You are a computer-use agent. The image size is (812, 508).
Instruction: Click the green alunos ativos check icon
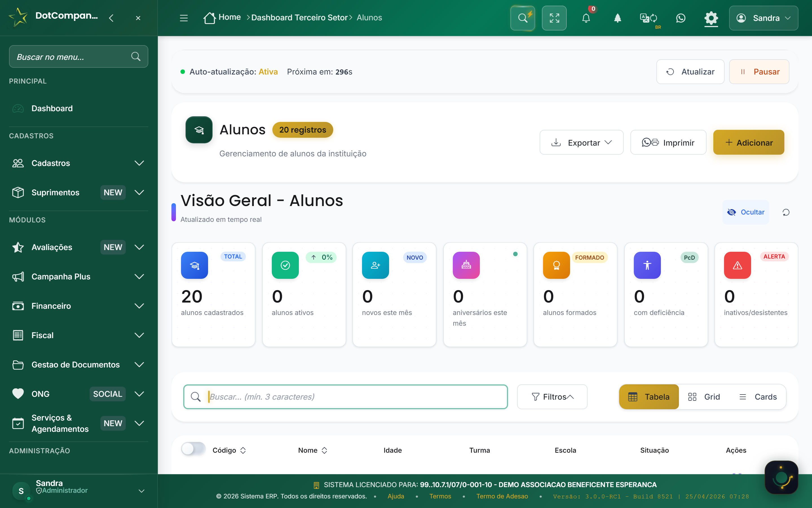pyautogui.click(x=285, y=265)
